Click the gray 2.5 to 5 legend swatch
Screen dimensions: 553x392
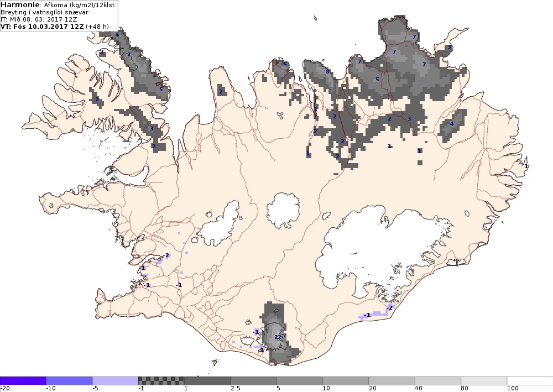tap(254, 381)
